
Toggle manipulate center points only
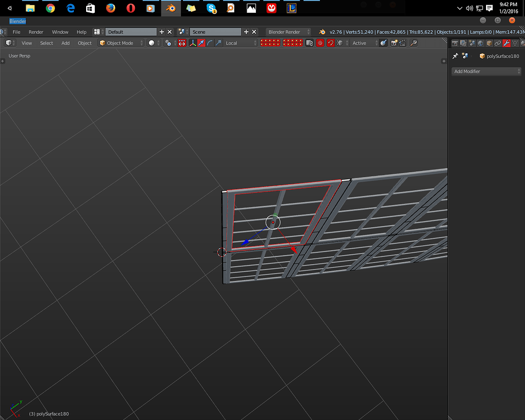[x=182, y=43]
